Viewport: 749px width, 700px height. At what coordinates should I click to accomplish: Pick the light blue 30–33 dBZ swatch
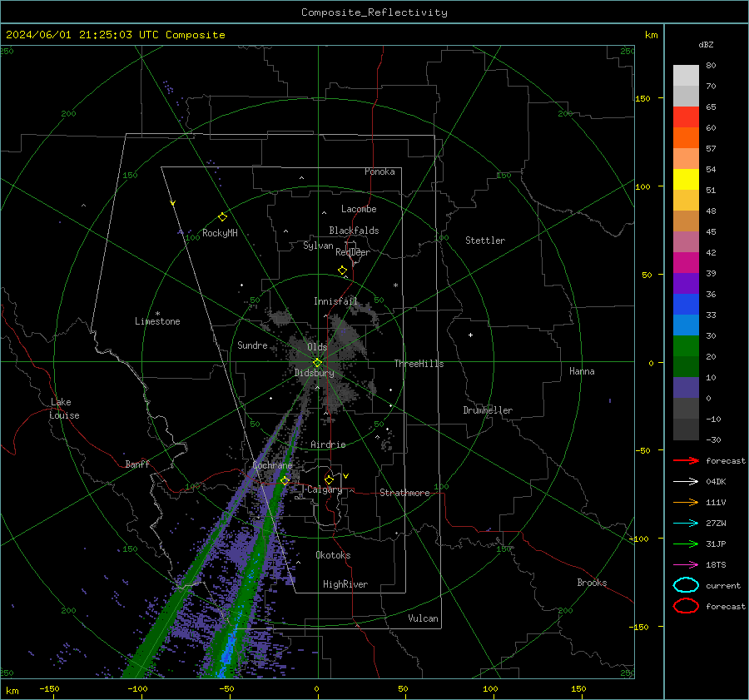click(686, 325)
